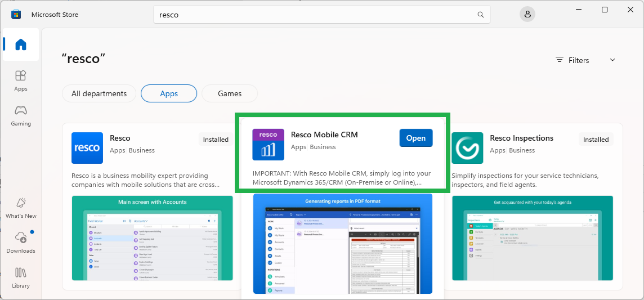Click the Resco Inspections checkmark icon
Viewport: 644px width, 300px height.
(x=467, y=148)
